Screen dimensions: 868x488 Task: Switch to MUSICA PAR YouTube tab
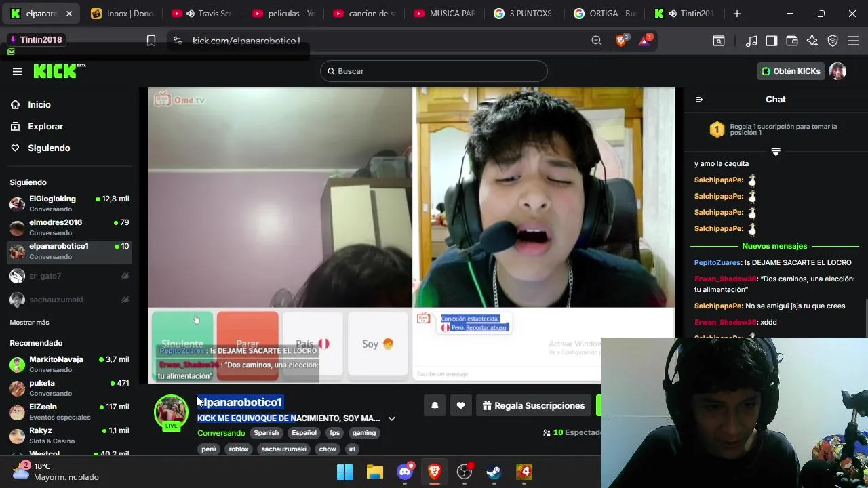tap(444, 14)
